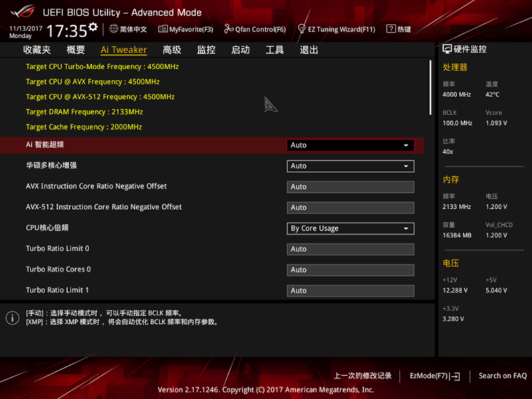Click Target CPU Turbo-Mode Frequency line
Viewport: 532px width, 399px height.
click(102, 66)
